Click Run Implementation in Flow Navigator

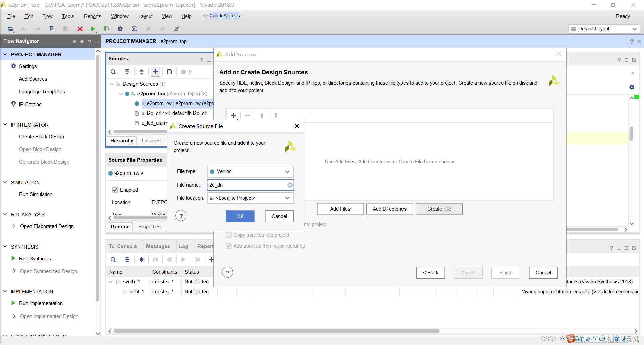(41, 303)
